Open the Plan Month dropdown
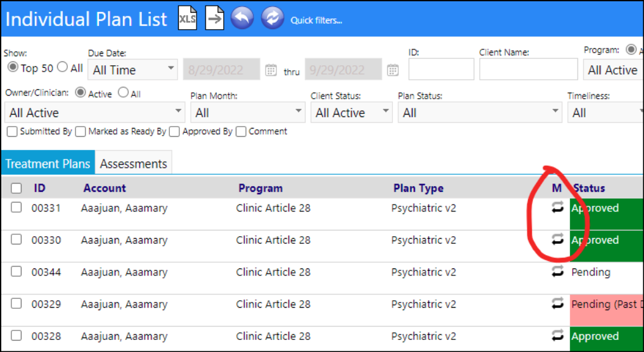 pyautogui.click(x=248, y=113)
